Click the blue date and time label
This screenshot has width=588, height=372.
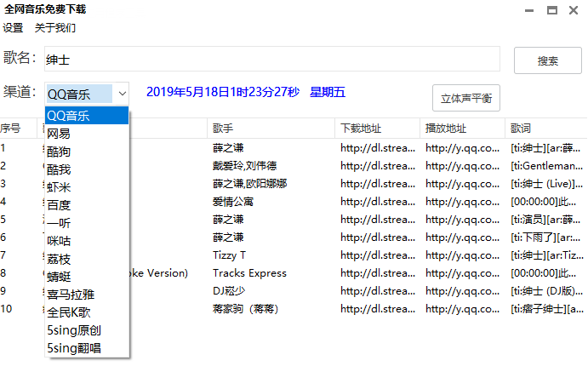(x=223, y=92)
